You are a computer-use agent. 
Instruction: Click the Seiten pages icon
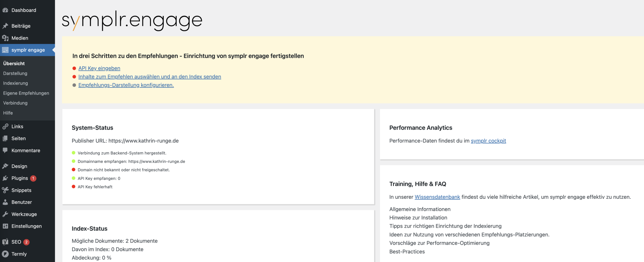5,138
